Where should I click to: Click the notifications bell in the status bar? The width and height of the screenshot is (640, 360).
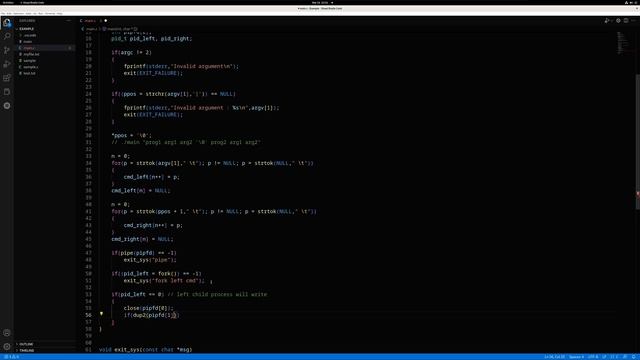coord(634,357)
